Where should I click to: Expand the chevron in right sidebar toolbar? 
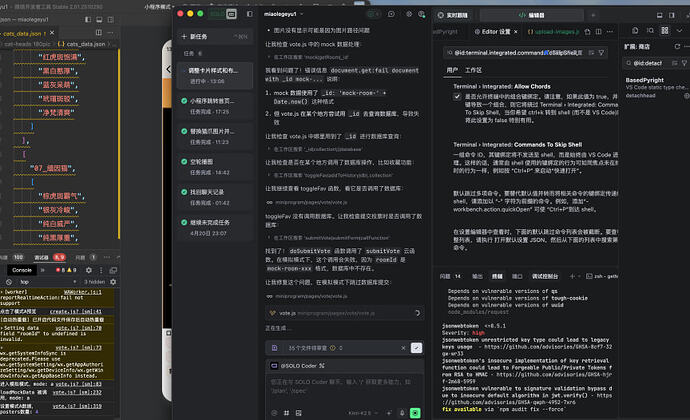coord(679,30)
